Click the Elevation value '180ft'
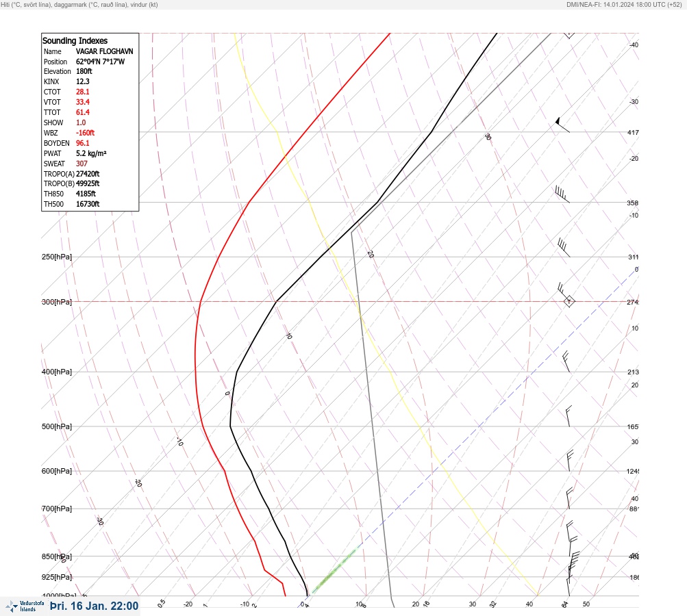The height and width of the screenshot is (616, 687). (x=84, y=71)
